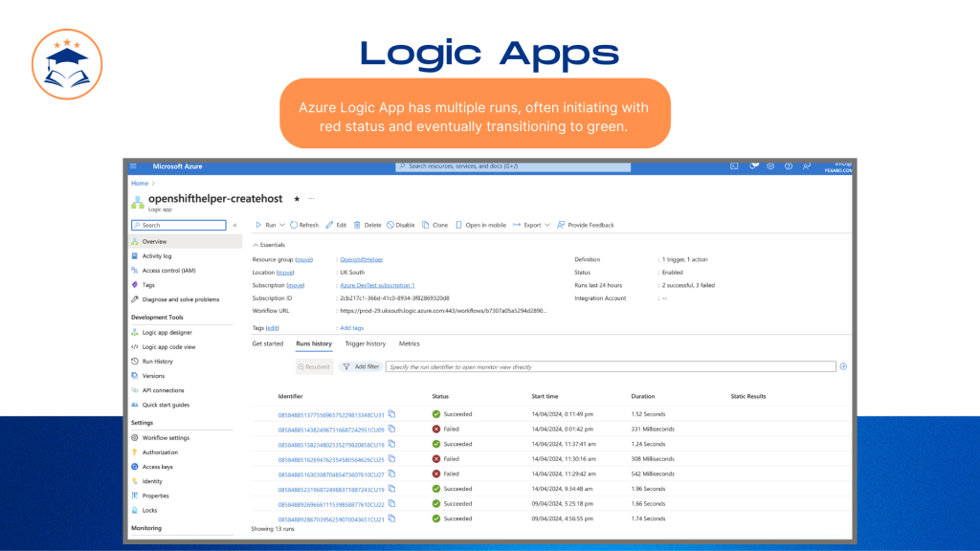Click move link next to Location
The height and width of the screenshot is (551, 980).
(x=285, y=273)
